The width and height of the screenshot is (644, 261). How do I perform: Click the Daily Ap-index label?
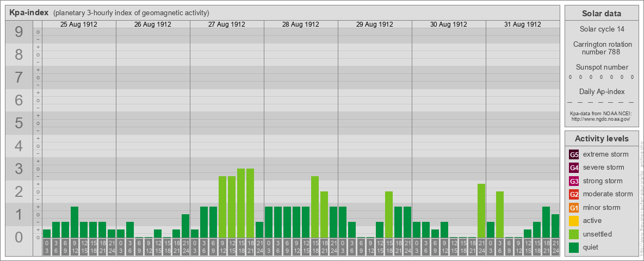pos(602,91)
